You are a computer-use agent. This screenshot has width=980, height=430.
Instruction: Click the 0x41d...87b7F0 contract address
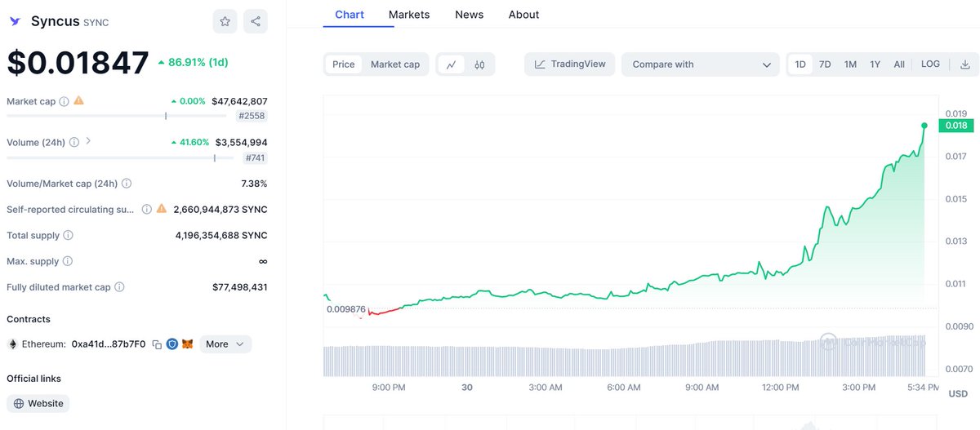click(109, 344)
